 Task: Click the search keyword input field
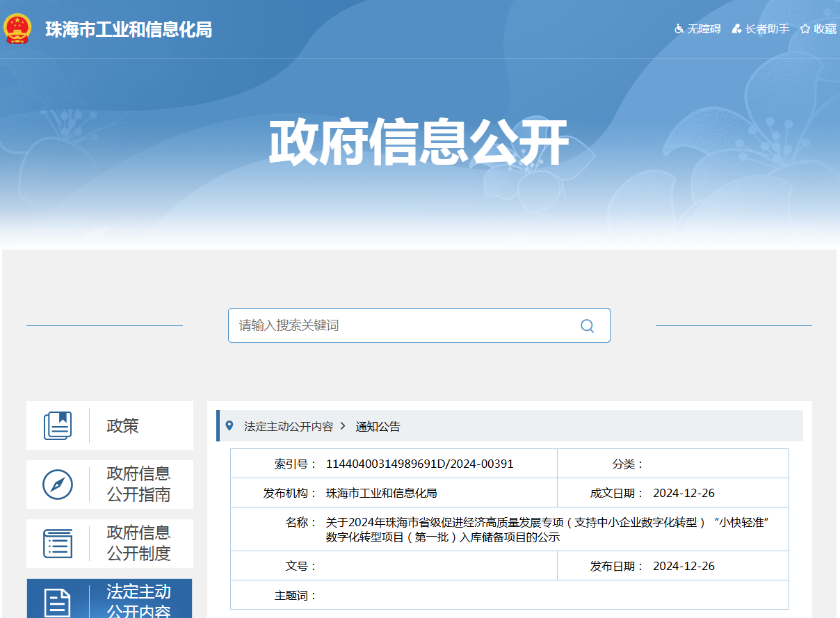coord(403,325)
